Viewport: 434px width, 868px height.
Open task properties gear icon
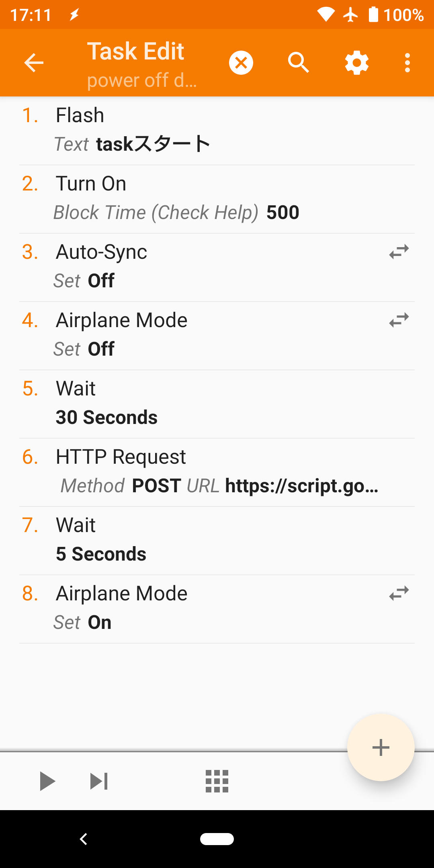tap(357, 63)
